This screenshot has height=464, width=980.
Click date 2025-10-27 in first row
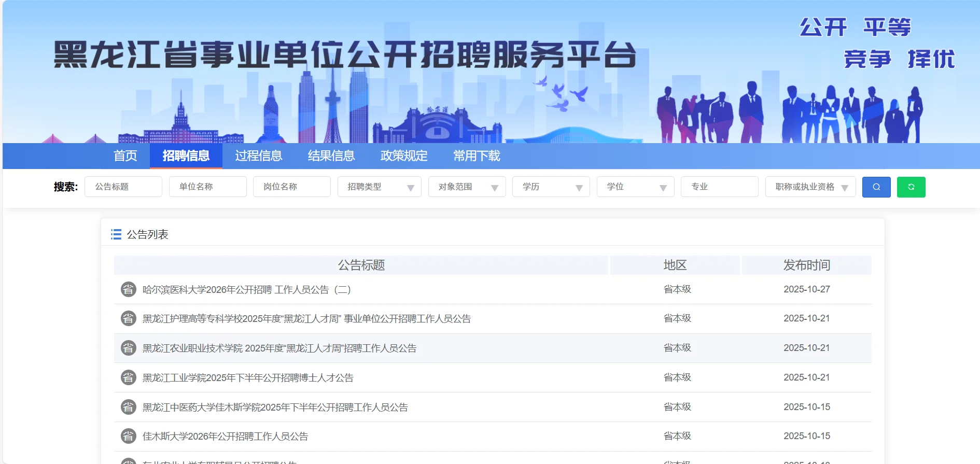tap(807, 289)
